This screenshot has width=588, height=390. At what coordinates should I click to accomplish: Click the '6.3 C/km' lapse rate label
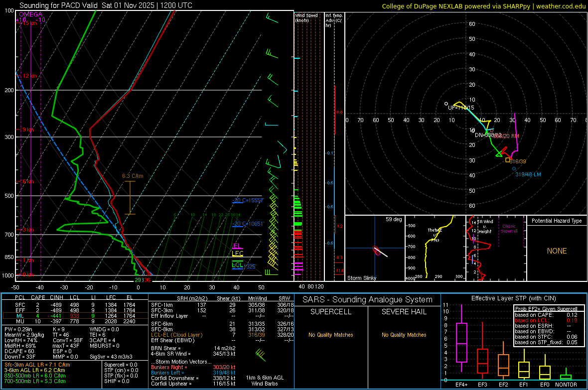(133, 176)
